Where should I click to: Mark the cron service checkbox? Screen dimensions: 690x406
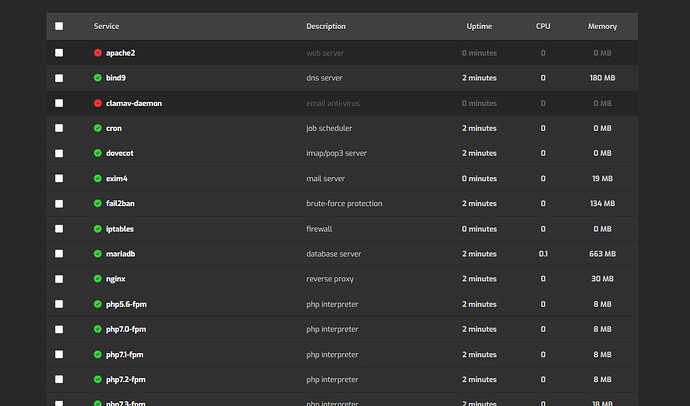click(59, 128)
